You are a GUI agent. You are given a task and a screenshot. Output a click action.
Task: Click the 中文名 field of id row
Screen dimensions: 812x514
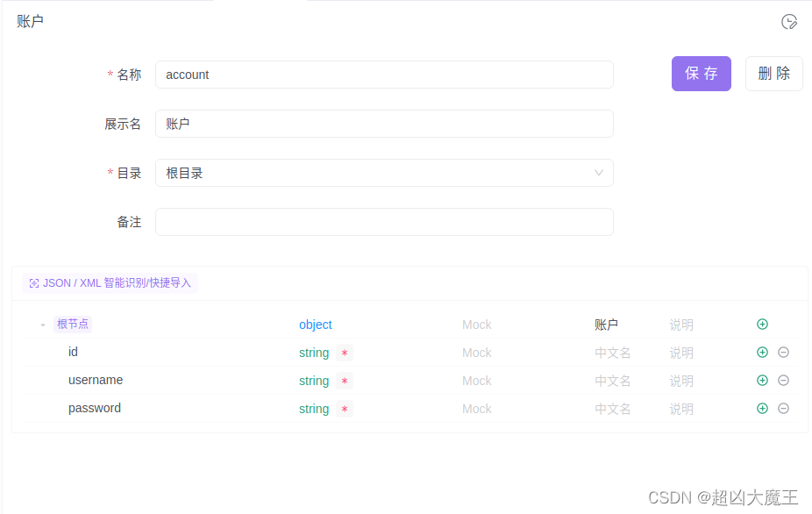pyautogui.click(x=613, y=353)
